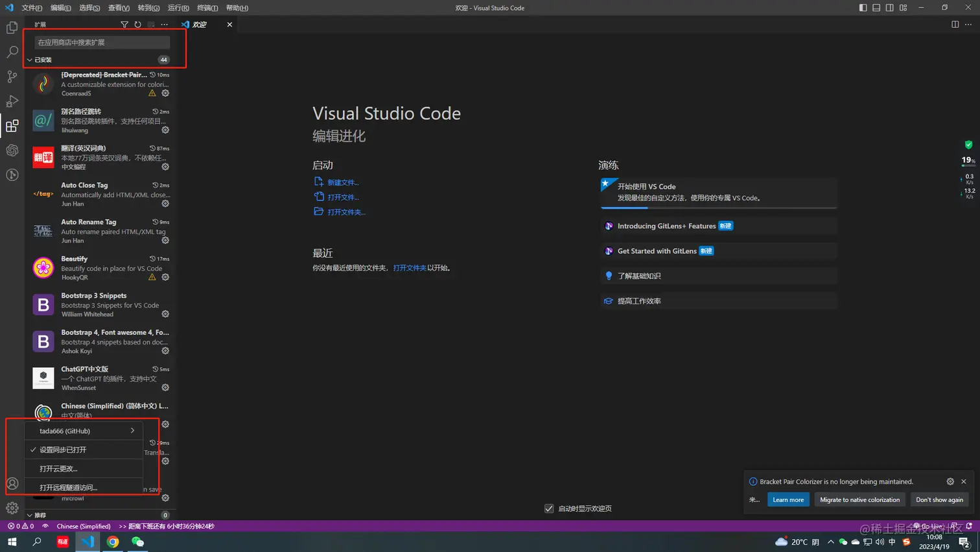This screenshot has width=980, height=552.
Task: Click the filter extensions funnel icon
Action: coord(124,25)
